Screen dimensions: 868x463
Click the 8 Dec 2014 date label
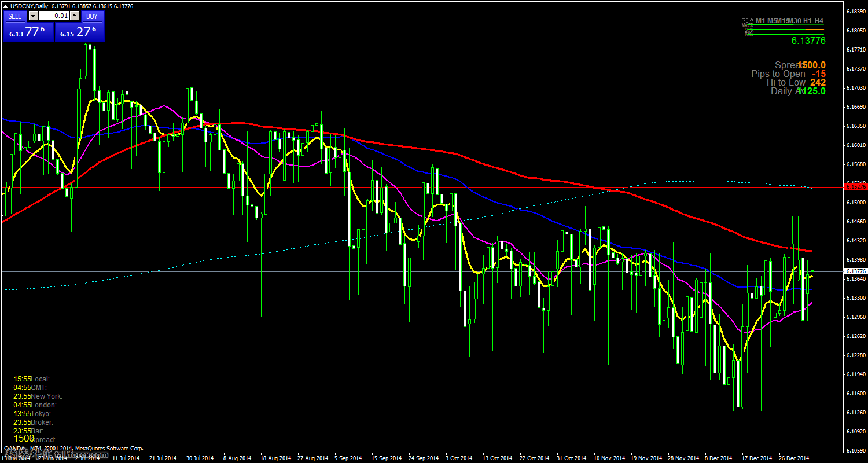[x=718, y=458]
